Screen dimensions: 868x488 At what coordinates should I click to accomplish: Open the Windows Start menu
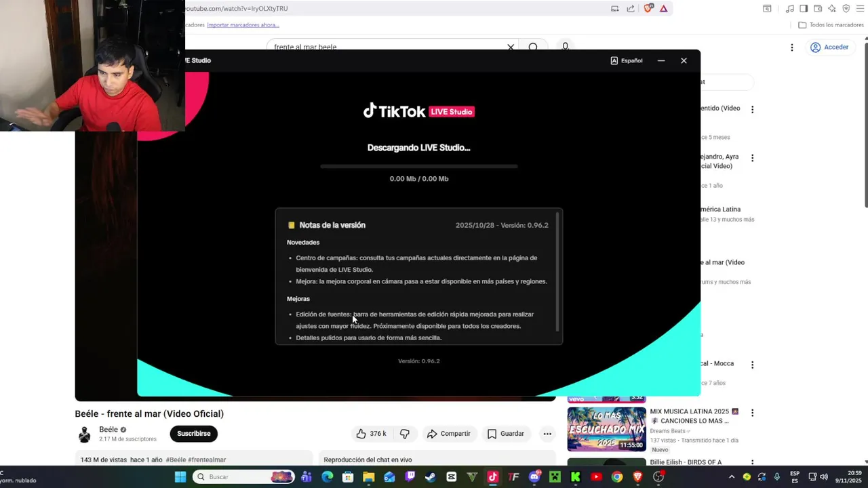[180, 477]
